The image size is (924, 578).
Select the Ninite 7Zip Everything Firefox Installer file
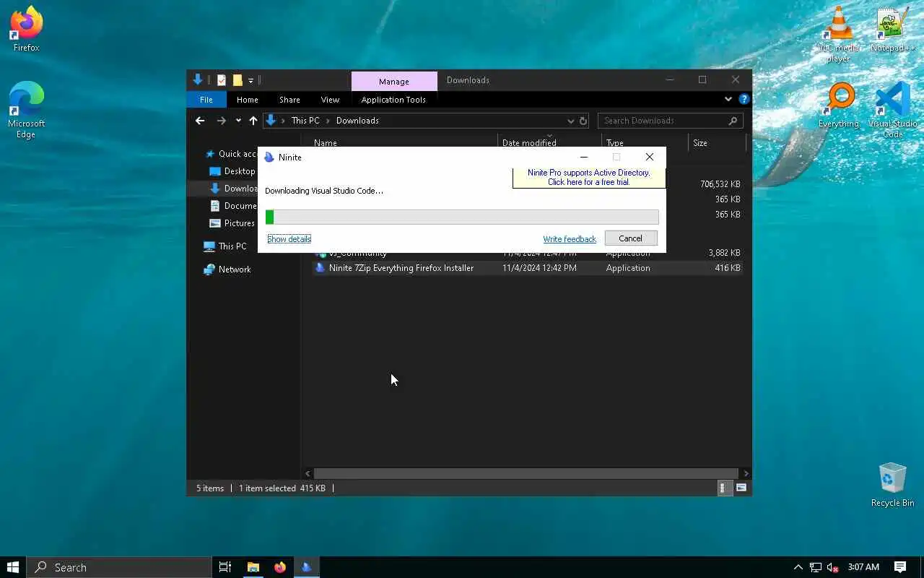tap(401, 268)
